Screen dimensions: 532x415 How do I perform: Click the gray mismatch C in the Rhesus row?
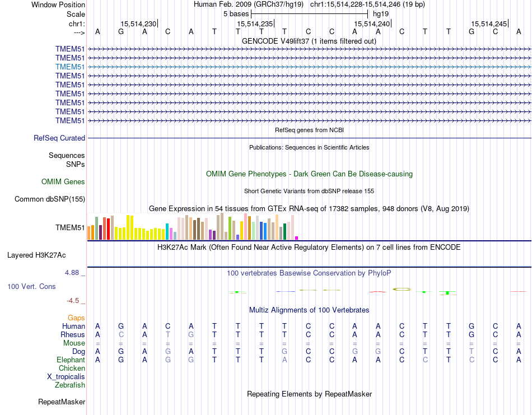pyautogui.click(x=121, y=334)
